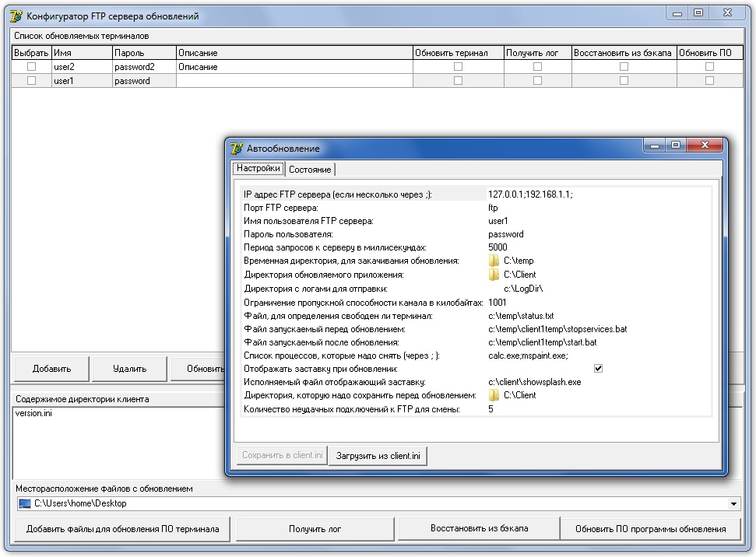Click the 'Обновить теринал' column header
This screenshot has width=756, height=557.
coord(458,53)
